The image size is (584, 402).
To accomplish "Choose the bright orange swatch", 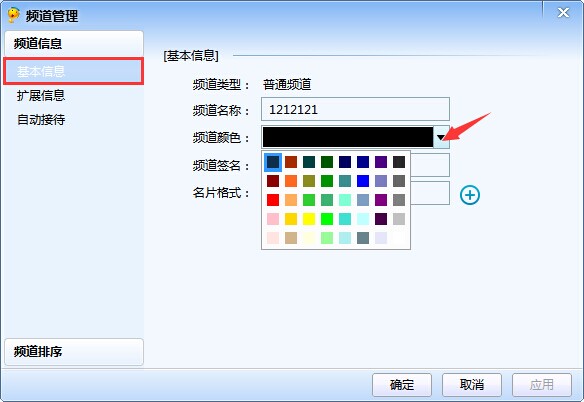I will coord(291,181).
